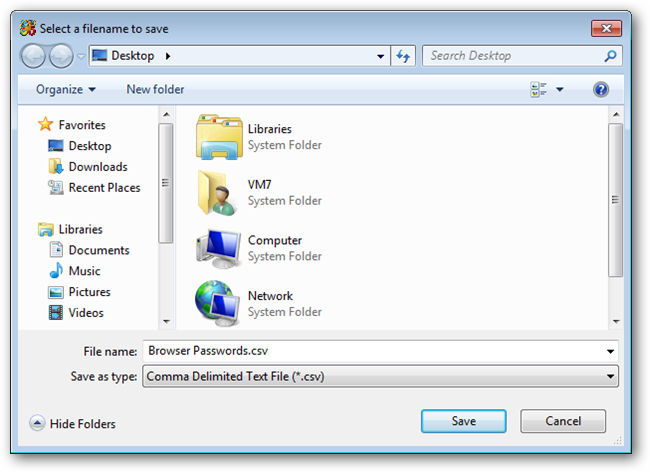Select Favorites star icon in sidebar
Viewport: 650px width, 472px height.
point(45,124)
